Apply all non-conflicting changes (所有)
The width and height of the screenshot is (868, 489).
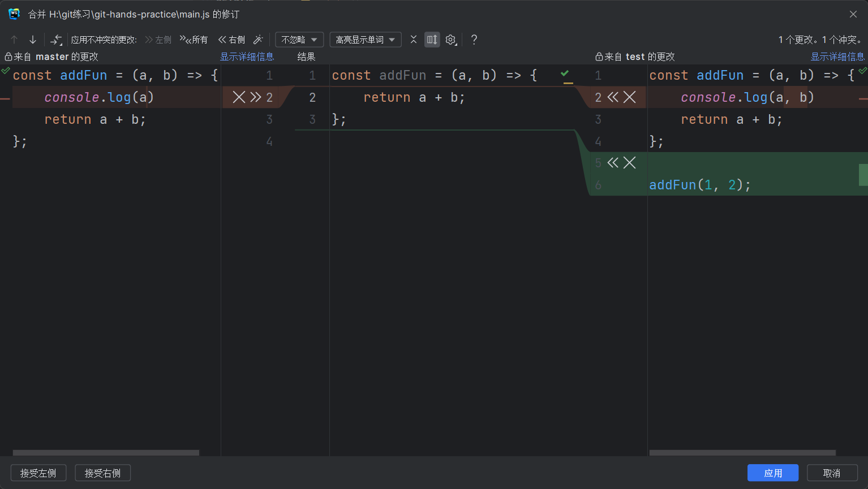tap(194, 40)
